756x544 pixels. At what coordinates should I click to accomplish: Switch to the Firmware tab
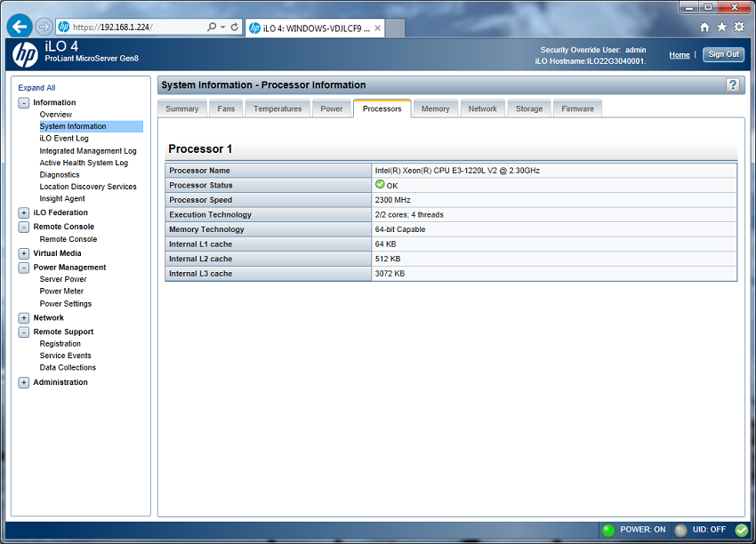coord(577,109)
